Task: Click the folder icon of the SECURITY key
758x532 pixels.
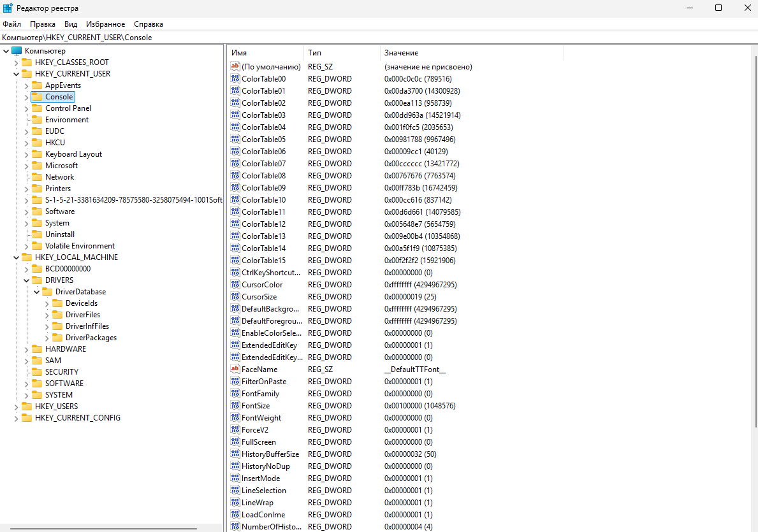Action: pyautogui.click(x=37, y=372)
